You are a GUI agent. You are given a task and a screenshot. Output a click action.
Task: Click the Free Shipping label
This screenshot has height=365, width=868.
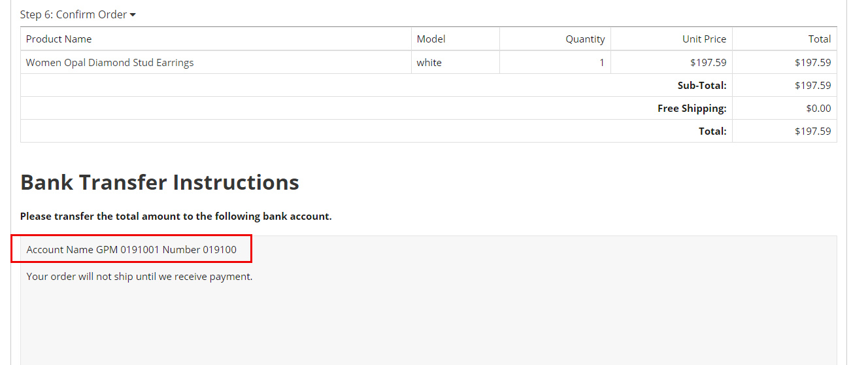pyautogui.click(x=692, y=109)
